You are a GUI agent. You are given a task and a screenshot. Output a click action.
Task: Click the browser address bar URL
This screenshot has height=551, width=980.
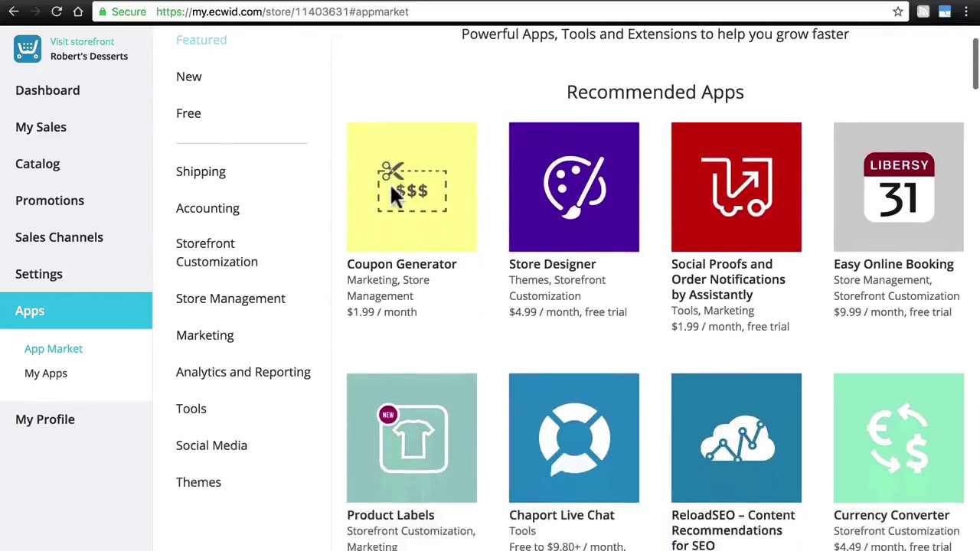282,11
